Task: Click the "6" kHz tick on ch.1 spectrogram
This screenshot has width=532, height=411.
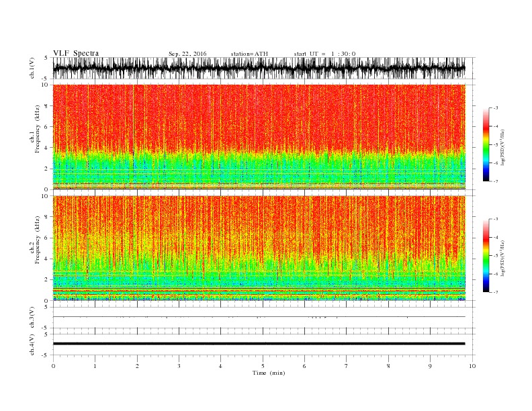Action: [x=46, y=127]
